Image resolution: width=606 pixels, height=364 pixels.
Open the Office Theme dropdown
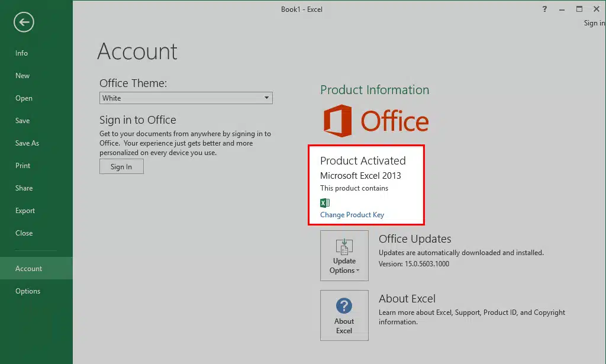click(x=186, y=98)
